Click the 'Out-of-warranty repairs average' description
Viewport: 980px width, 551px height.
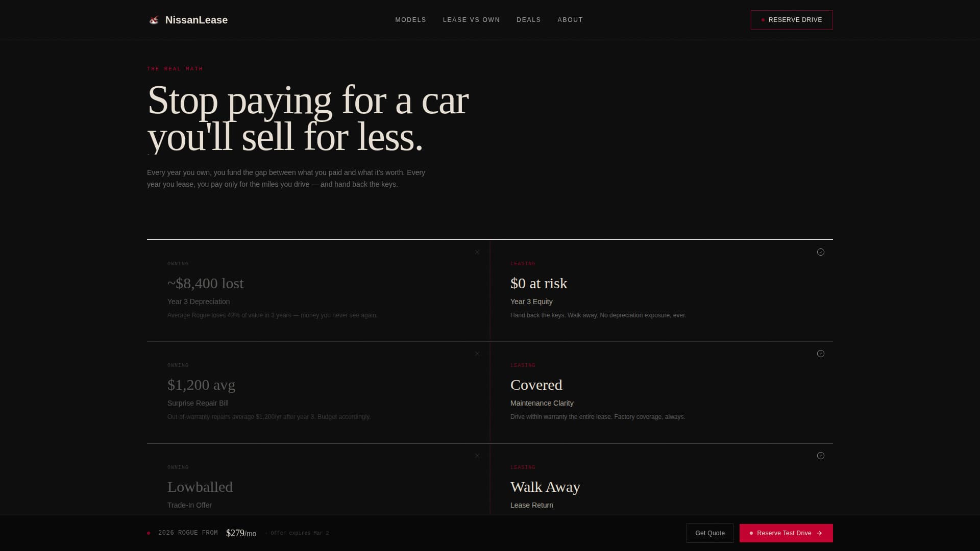pos(269,417)
